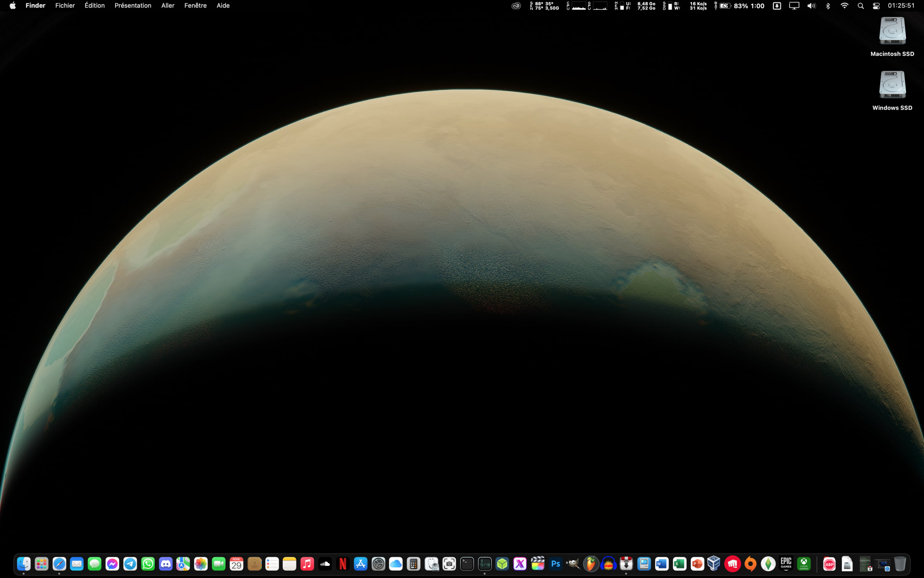Image resolution: width=924 pixels, height=578 pixels.
Task: Open the Édition menu
Action: coord(95,6)
